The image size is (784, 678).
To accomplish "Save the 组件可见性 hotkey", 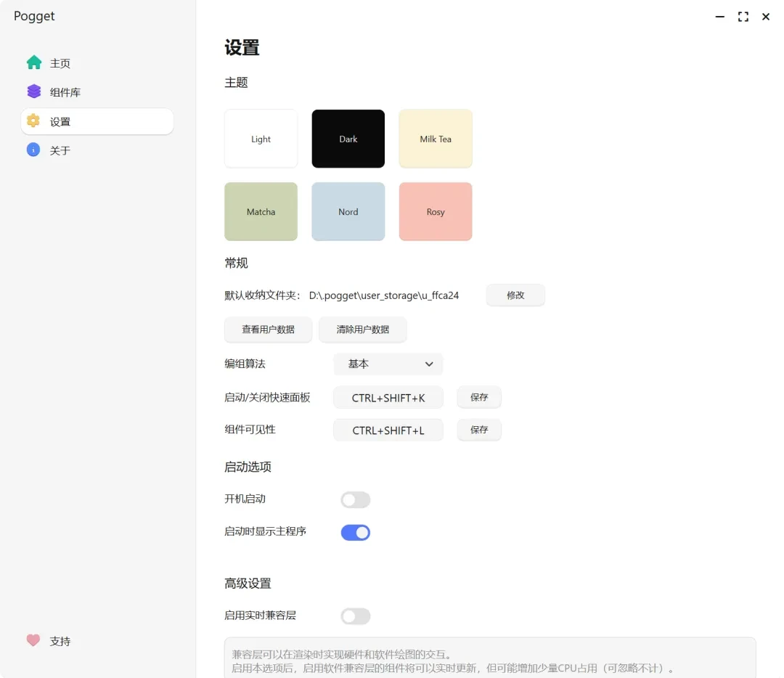I will (x=479, y=430).
